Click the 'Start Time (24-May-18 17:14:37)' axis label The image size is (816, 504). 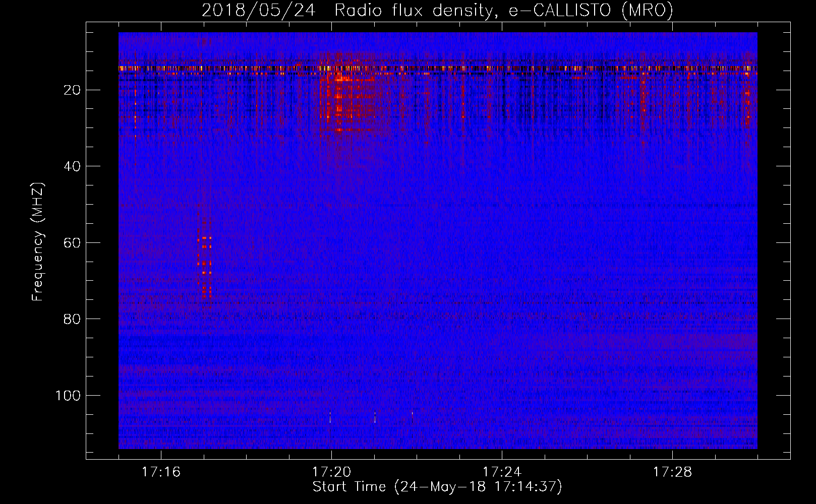point(437,487)
